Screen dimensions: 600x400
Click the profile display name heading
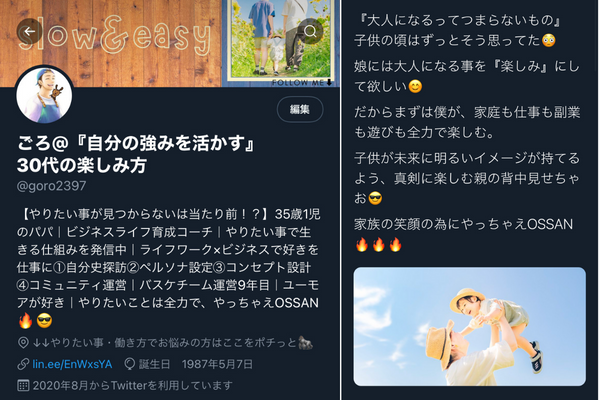[136, 154]
